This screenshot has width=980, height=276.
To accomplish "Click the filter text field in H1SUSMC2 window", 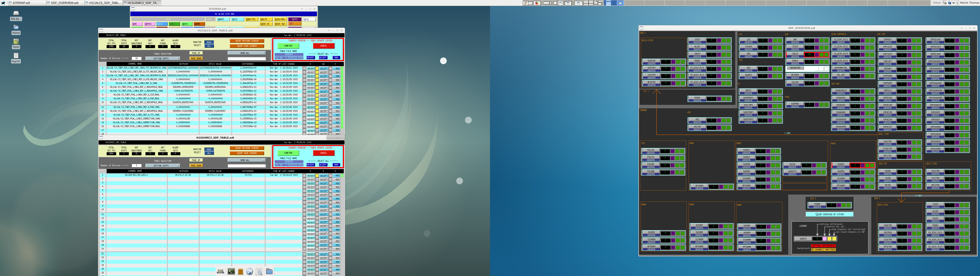I will [247, 165].
